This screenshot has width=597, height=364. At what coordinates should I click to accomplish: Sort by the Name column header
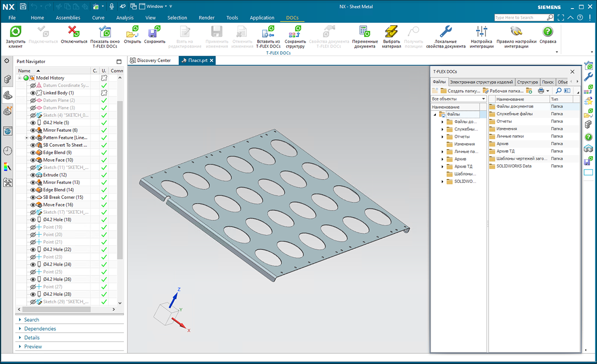click(x=53, y=71)
